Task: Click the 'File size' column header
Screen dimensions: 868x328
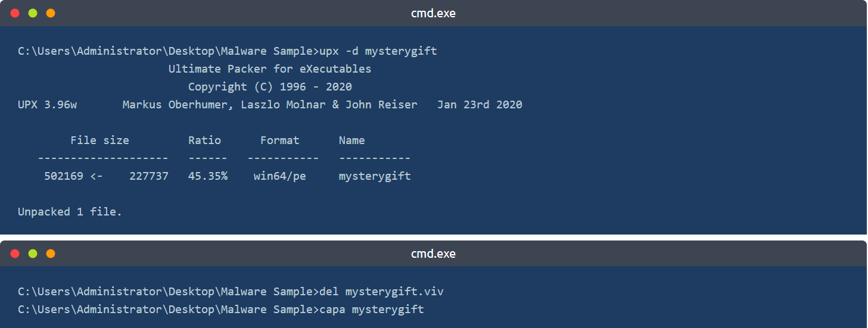Action: (x=99, y=140)
